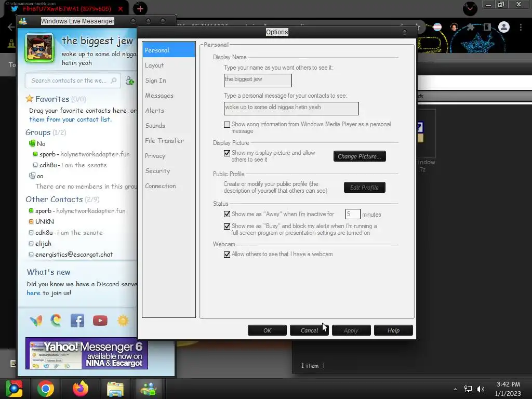This screenshot has height=399, width=532.
Task: Click the Search contacts field
Action: (73, 81)
